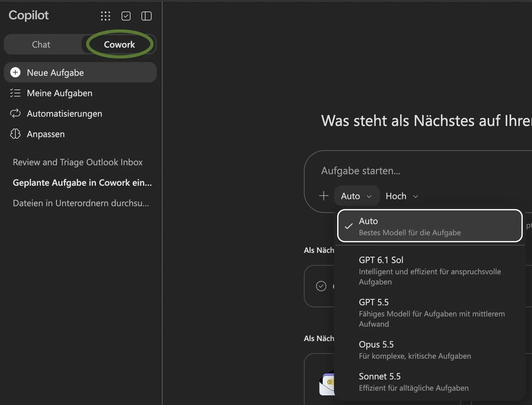Select the Auto model option

tap(430, 226)
